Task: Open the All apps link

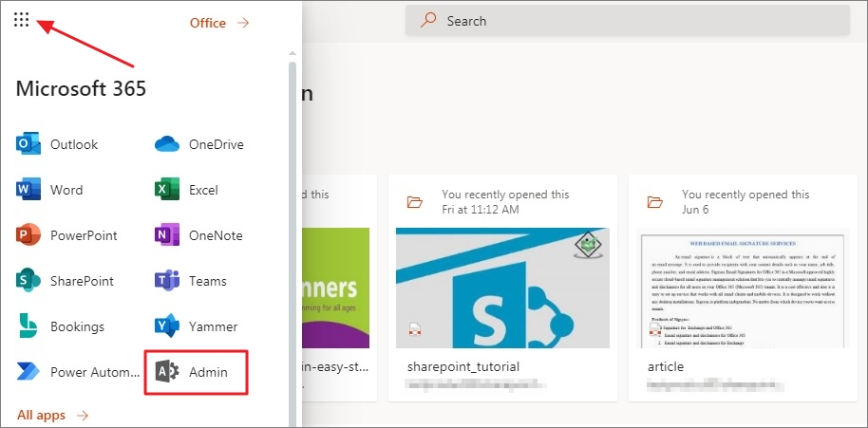Action: point(52,415)
